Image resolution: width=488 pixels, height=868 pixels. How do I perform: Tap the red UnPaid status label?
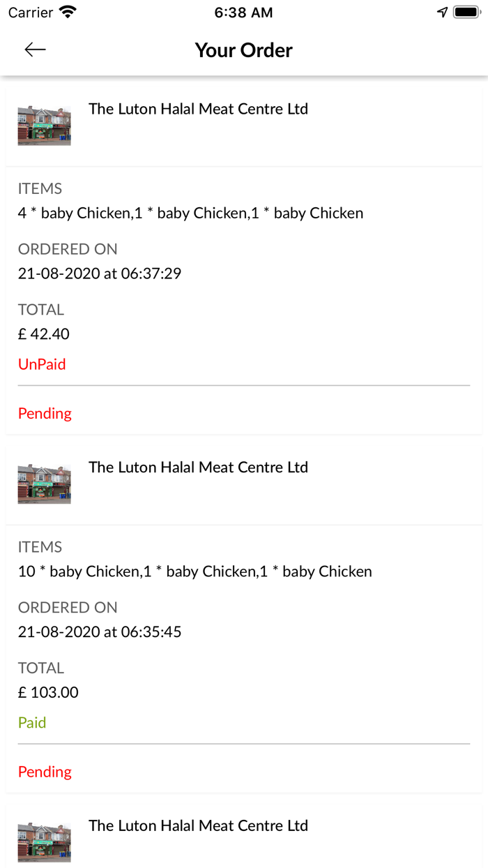coord(42,364)
